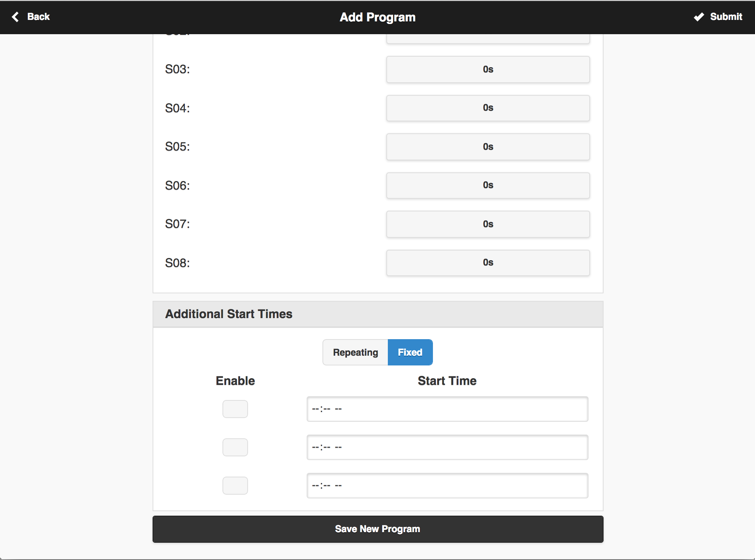Enable the first additional start time checkbox
Screen dimensions: 755x560
tap(235, 409)
